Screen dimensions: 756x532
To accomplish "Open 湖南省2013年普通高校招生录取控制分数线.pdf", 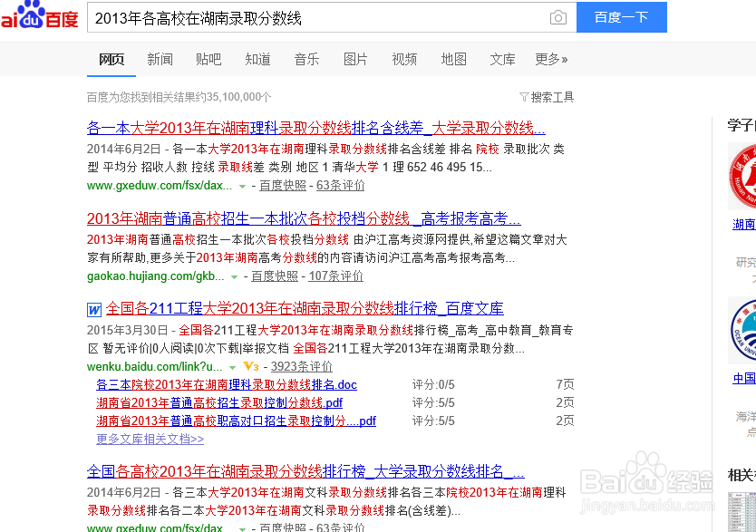I will 219,403.
